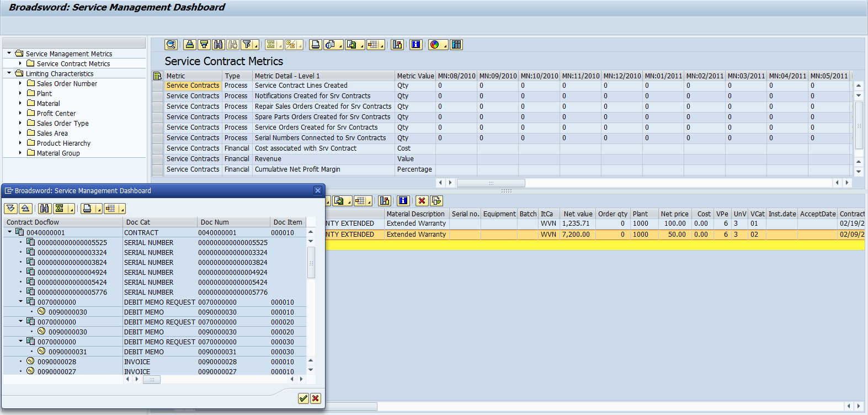
Task: Collapse the 0070000000 item 000010 node
Action: click(x=20, y=302)
